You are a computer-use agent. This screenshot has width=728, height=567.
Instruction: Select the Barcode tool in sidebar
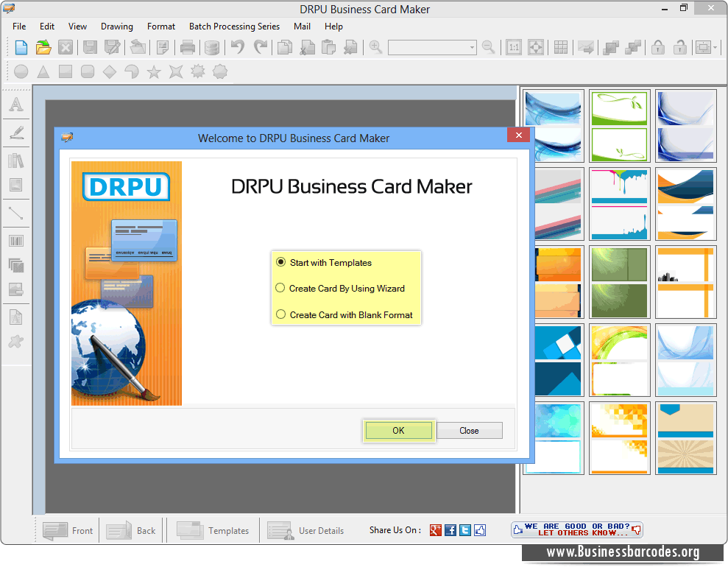pyautogui.click(x=16, y=241)
